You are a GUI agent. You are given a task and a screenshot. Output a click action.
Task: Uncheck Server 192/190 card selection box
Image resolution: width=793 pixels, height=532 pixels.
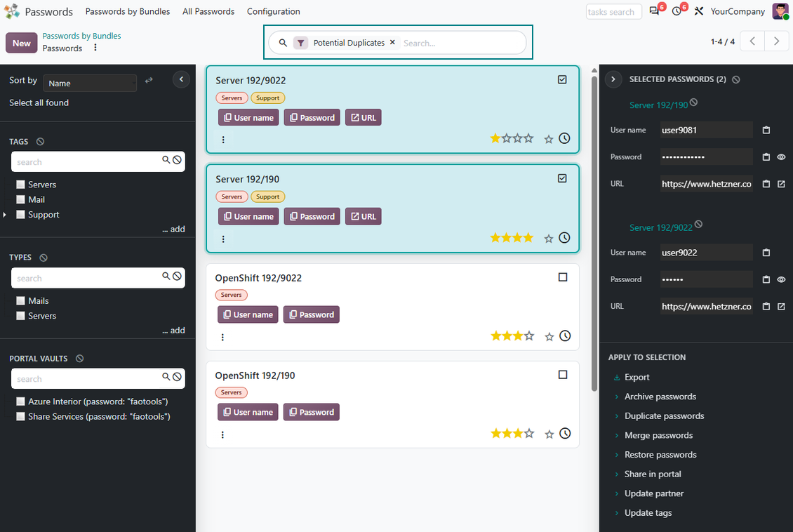coord(562,178)
